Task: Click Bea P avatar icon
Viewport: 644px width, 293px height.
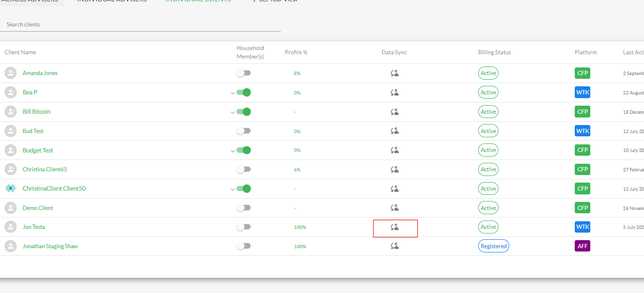Action: pos(10,92)
